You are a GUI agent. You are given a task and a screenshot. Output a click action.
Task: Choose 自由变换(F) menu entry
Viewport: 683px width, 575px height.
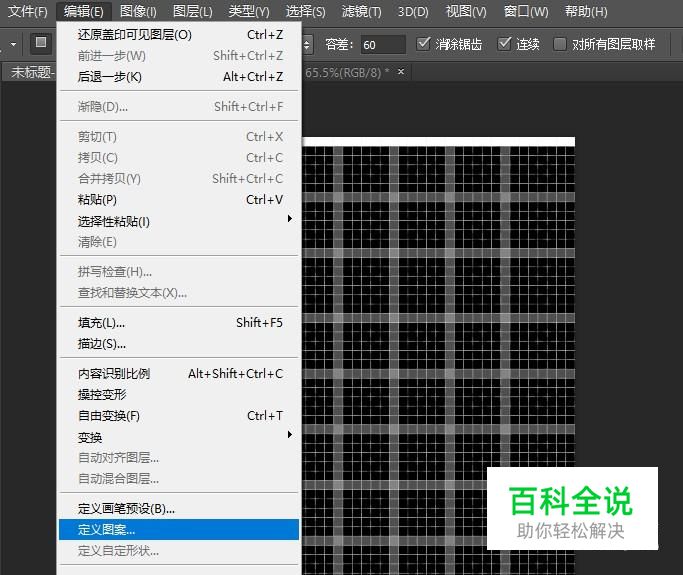tap(179, 416)
